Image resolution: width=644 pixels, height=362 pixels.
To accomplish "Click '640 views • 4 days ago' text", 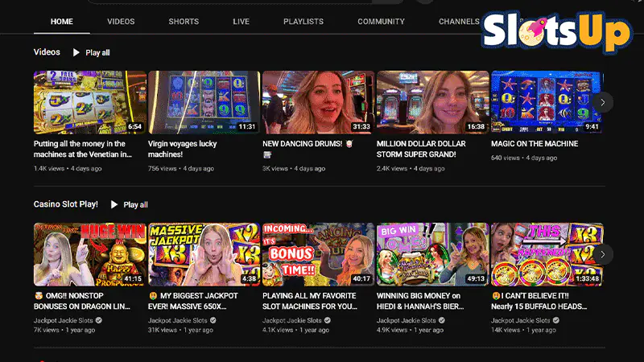I will pyautogui.click(x=524, y=158).
